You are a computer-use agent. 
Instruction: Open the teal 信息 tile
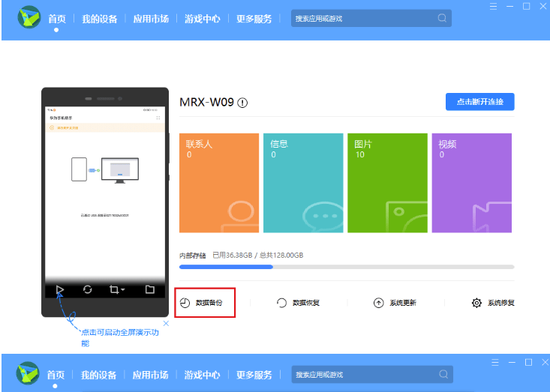303,183
